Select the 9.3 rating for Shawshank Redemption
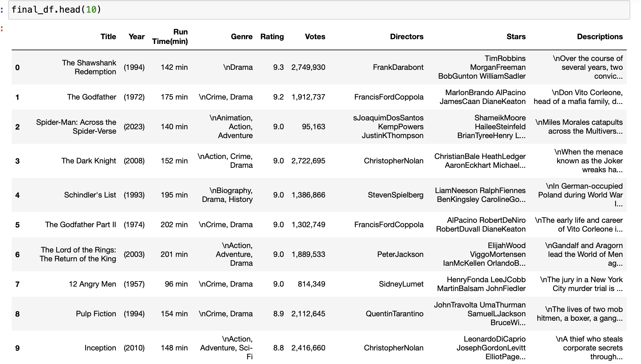Image resolution: width=641 pixels, height=364 pixels. [x=278, y=67]
